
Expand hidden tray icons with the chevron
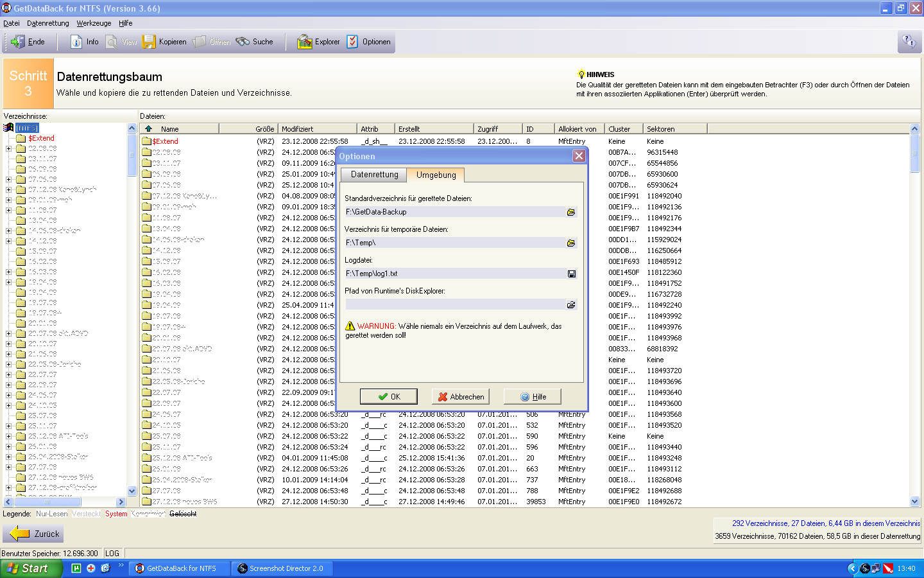pyautogui.click(x=852, y=568)
